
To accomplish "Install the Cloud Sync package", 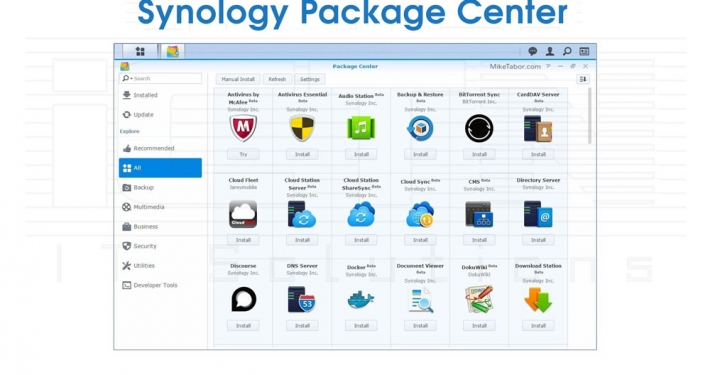I will click(x=420, y=240).
